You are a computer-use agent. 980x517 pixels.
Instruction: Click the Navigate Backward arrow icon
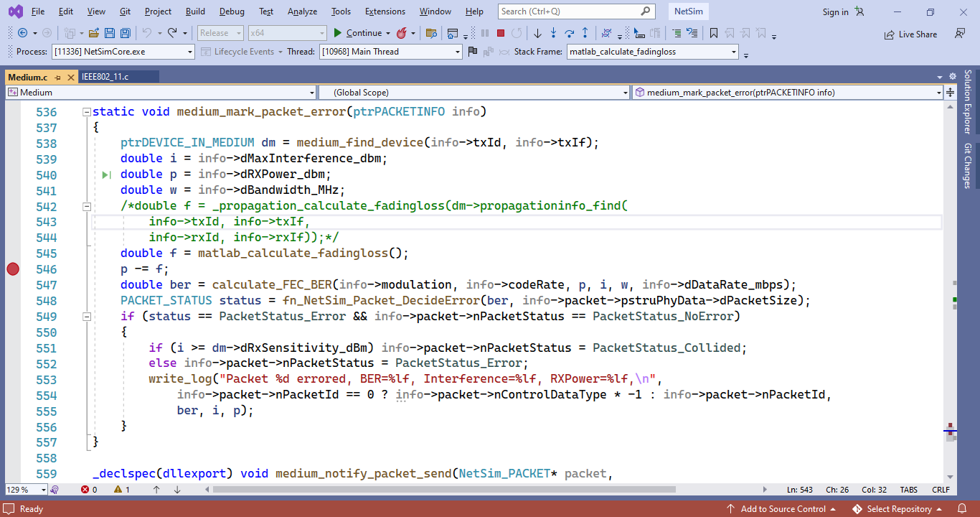point(22,33)
